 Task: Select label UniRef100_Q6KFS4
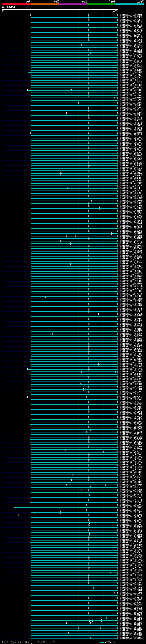131,191
